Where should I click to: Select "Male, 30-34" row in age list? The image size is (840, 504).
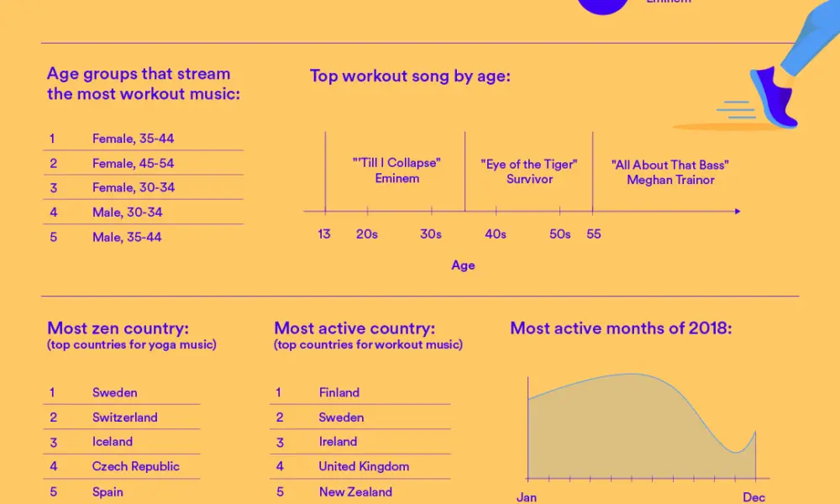127,213
